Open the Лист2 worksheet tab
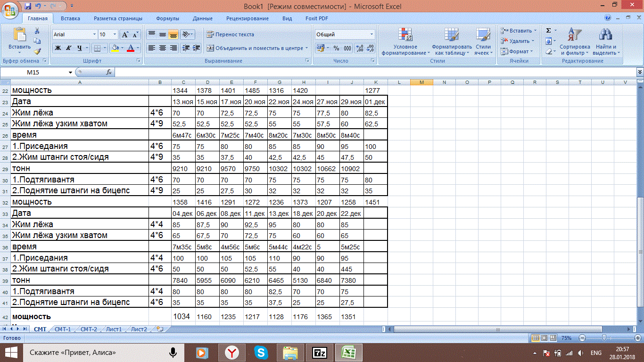The height and width of the screenshot is (362, 644). click(139, 329)
